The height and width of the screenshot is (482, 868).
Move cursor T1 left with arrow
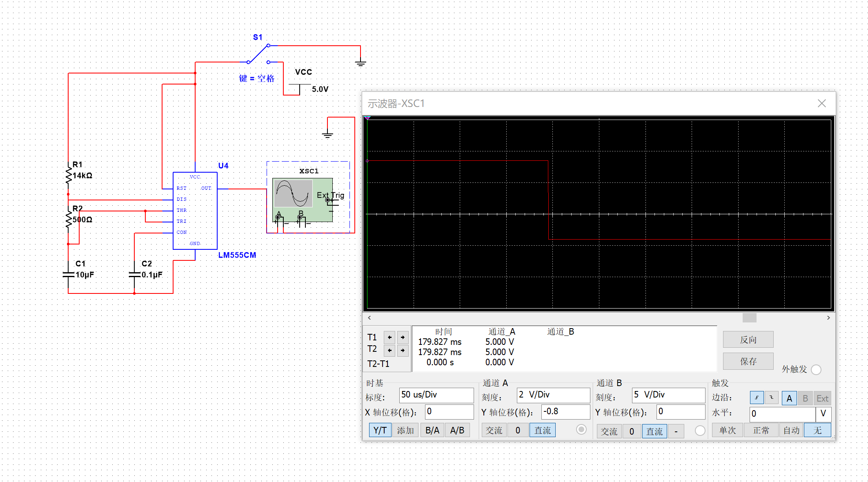[390, 337]
